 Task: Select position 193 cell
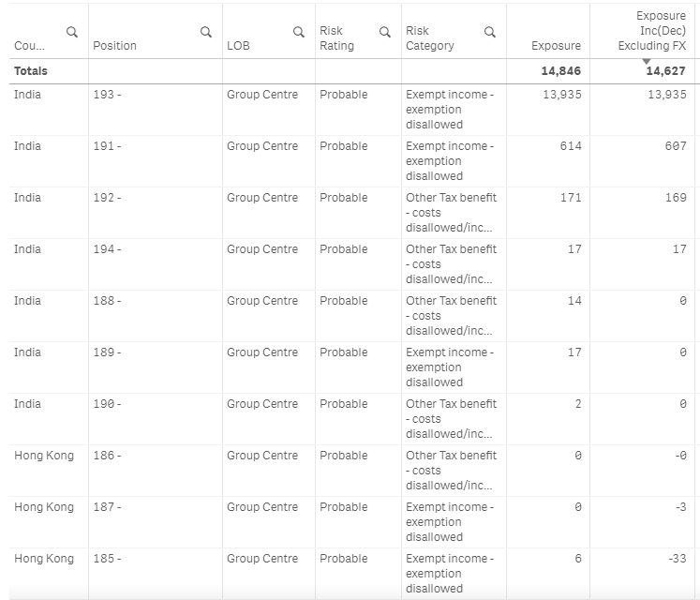107,95
